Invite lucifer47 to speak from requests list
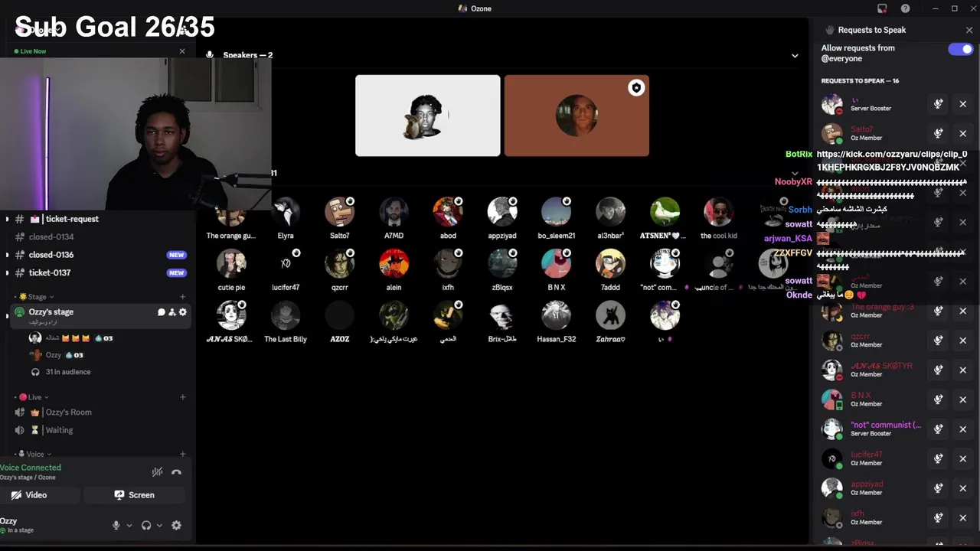 pos(938,458)
